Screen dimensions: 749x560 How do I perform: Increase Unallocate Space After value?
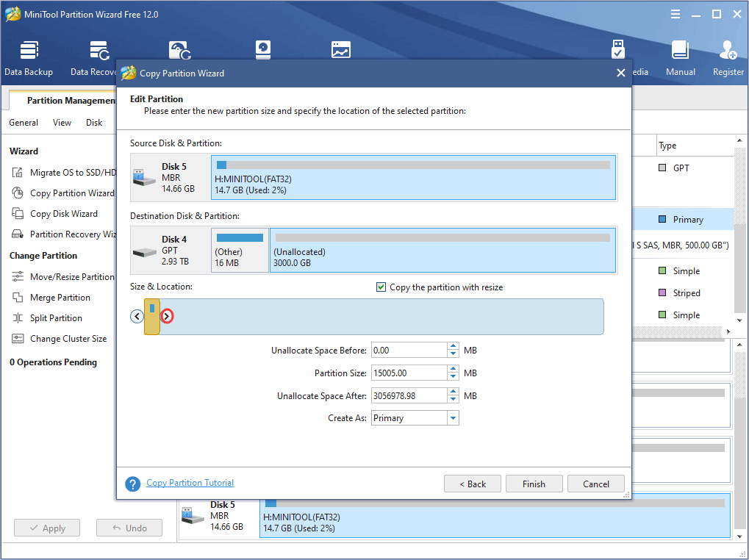click(x=453, y=392)
